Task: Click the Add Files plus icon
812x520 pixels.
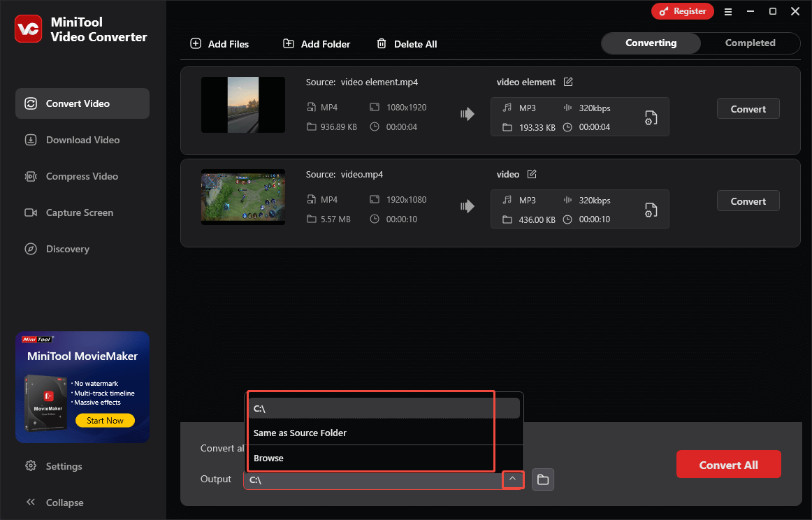Action: (x=196, y=44)
